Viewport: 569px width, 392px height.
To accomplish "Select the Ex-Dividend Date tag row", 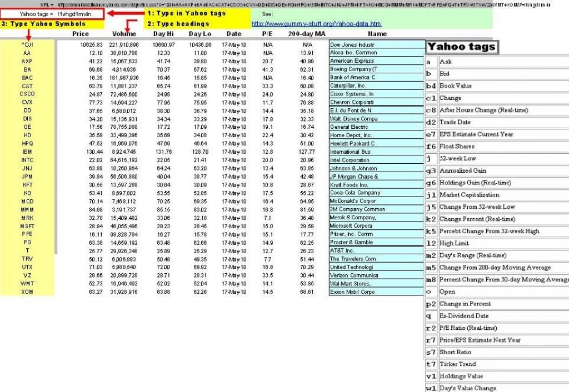I will (497, 316).
